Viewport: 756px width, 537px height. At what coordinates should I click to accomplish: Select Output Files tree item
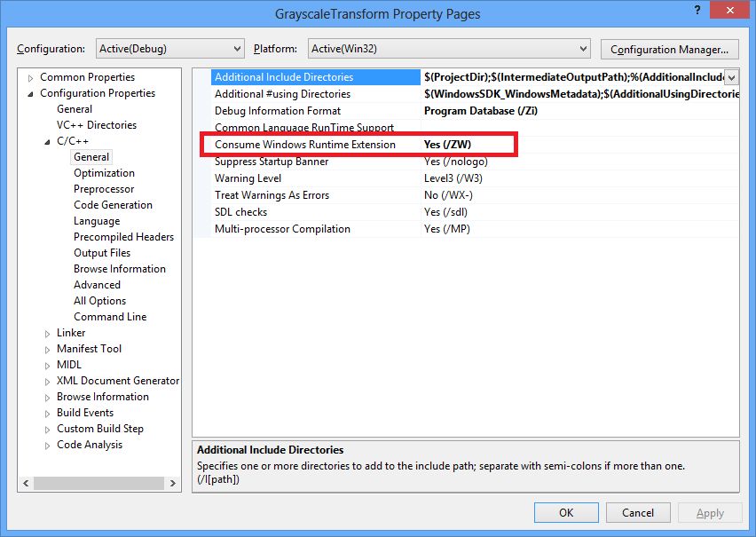102,252
